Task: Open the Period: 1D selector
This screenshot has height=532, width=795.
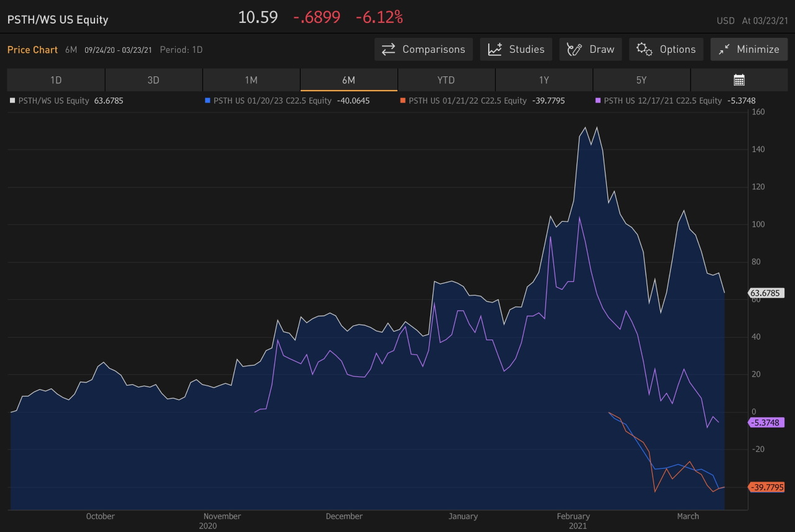Action: [181, 50]
